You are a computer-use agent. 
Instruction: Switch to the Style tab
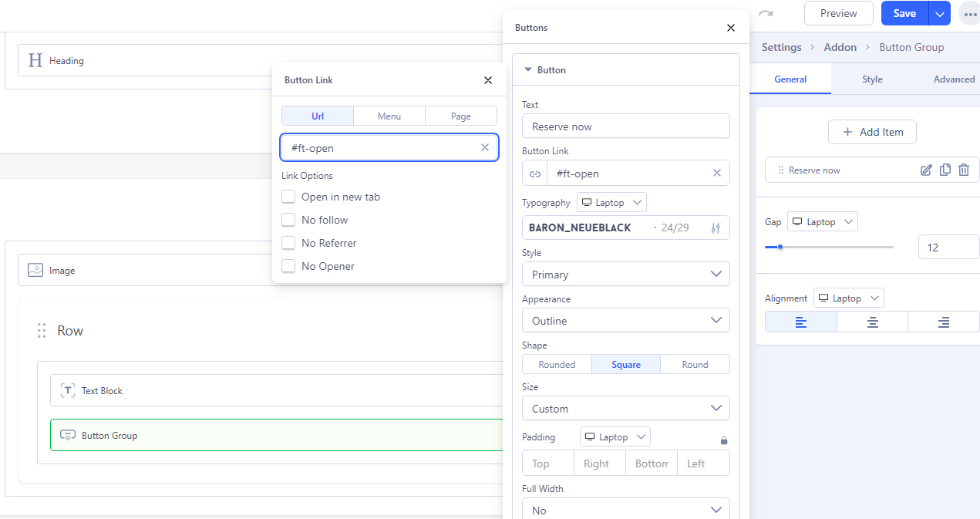coord(872,79)
